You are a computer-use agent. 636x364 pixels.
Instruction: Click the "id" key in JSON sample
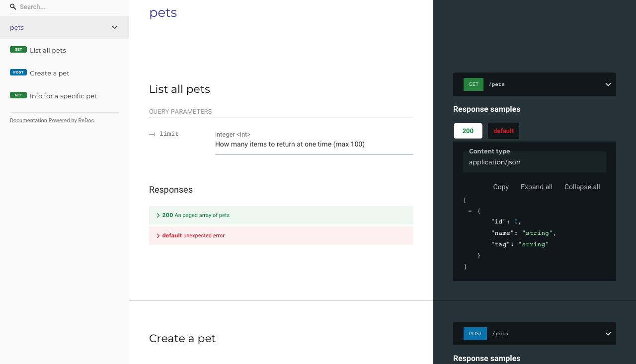(x=499, y=221)
